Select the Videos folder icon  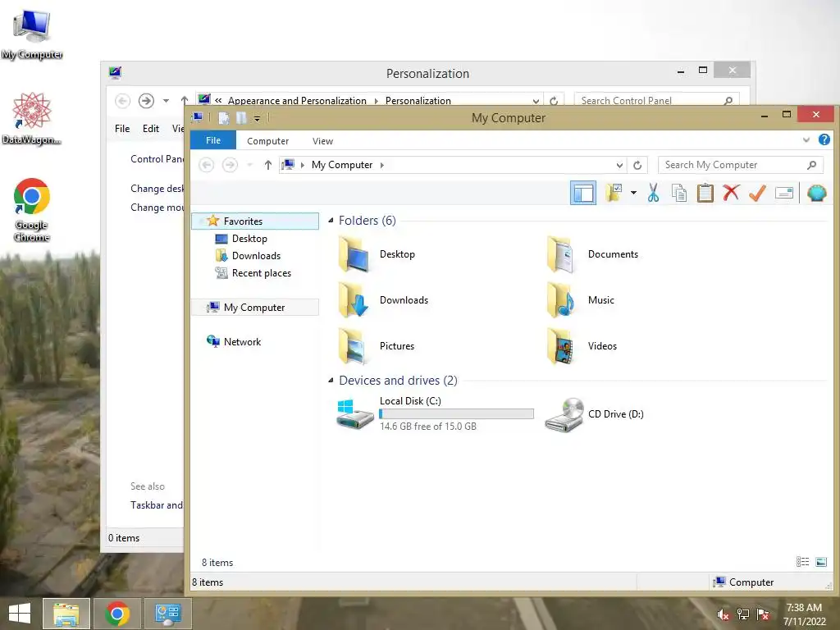[560, 346]
